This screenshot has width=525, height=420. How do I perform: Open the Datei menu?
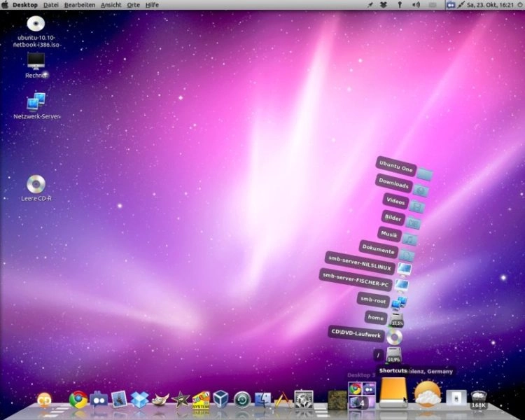click(x=51, y=5)
